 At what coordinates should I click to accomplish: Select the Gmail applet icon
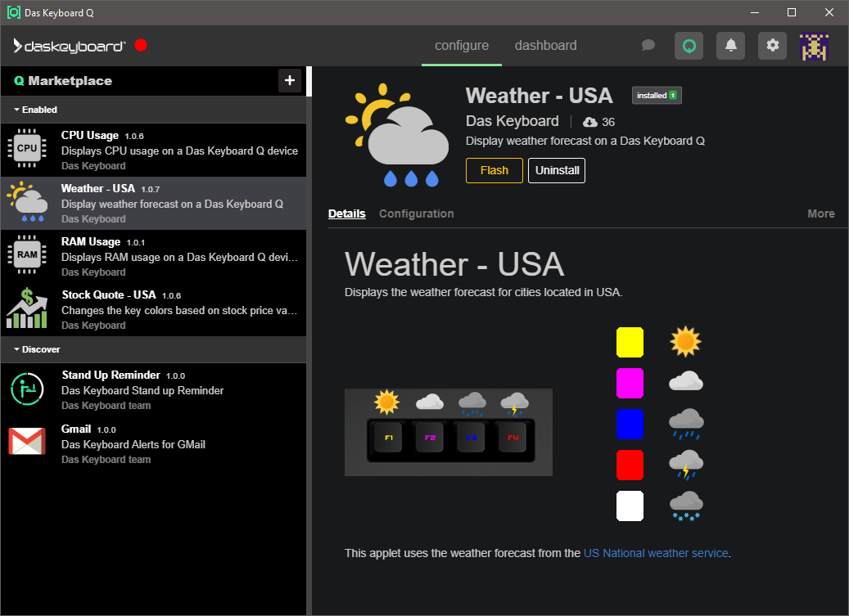(27, 442)
